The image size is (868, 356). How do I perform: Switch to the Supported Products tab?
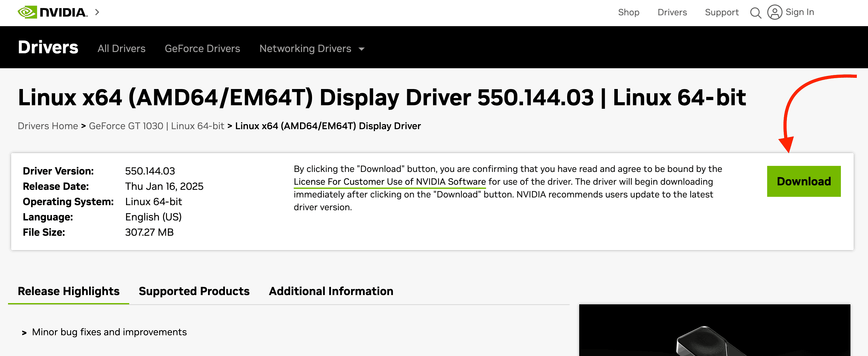point(194,291)
